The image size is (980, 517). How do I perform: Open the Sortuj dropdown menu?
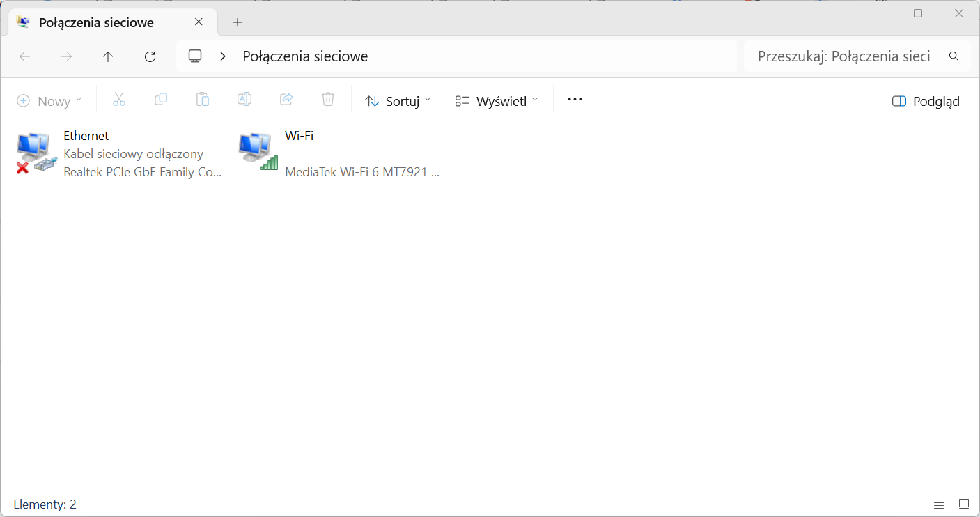click(x=398, y=101)
